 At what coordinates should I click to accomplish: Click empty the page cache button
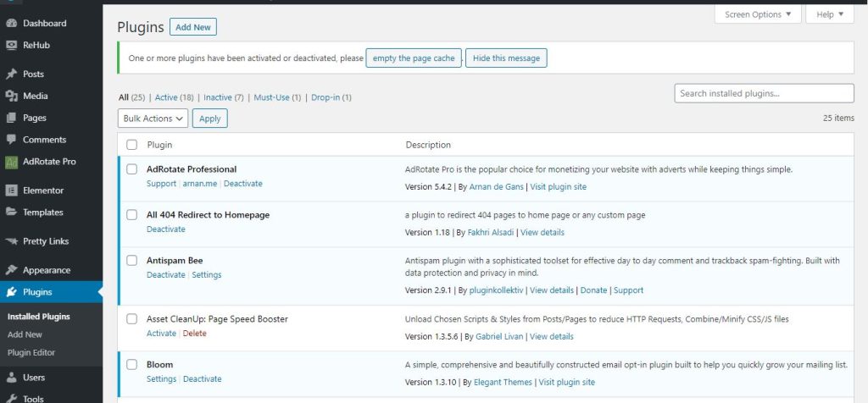(x=414, y=58)
